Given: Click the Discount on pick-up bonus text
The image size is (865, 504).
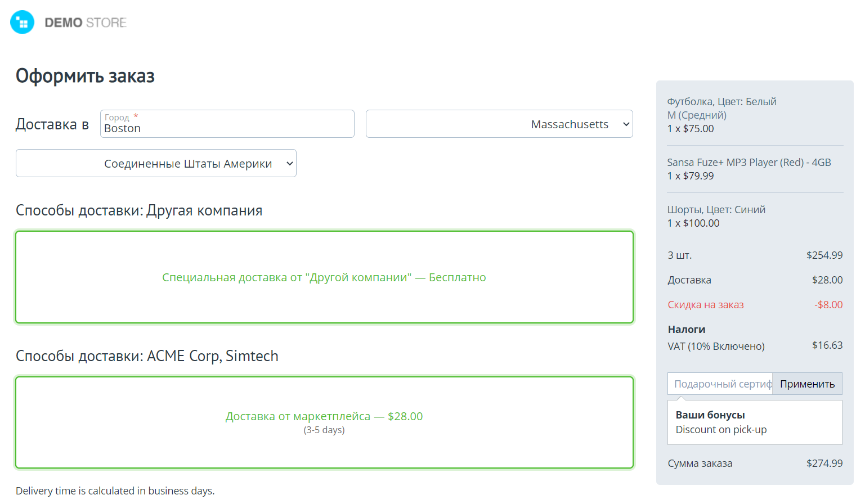Looking at the screenshot, I should 721,430.
